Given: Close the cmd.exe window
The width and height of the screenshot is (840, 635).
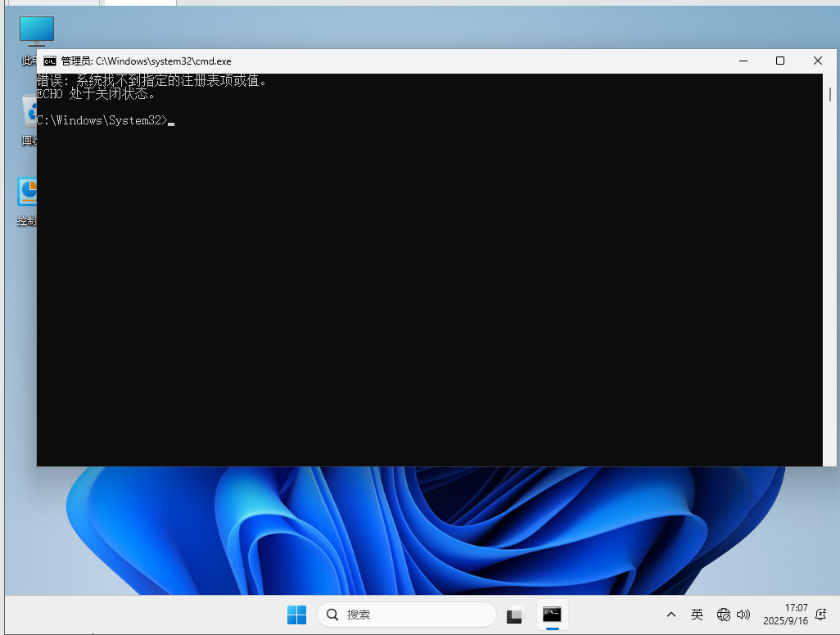Looking at the screenshot, I should 817,61.
